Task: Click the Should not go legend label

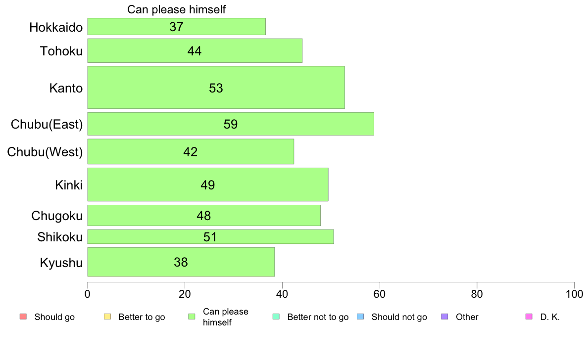Action: [399, 317]
